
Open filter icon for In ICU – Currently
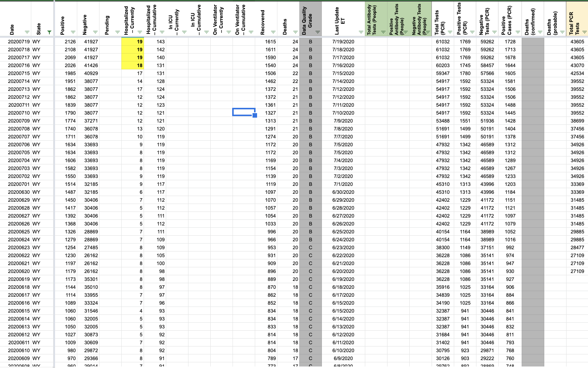click(184, 32)
